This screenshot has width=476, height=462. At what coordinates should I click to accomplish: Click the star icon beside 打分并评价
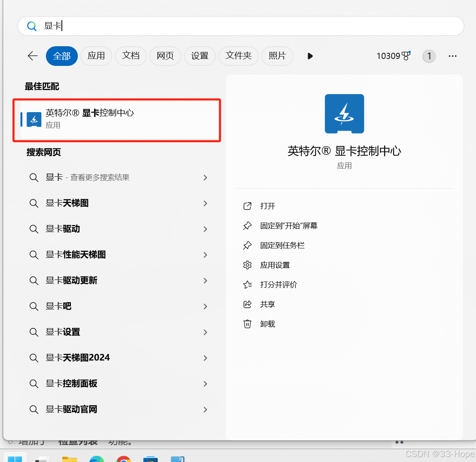[247, 284]
